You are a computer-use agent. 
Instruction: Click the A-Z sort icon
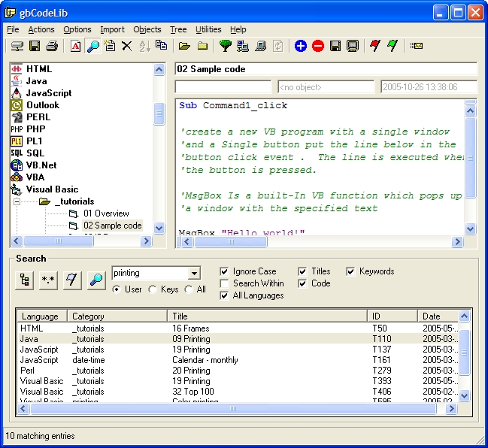[x=144, y=47]
